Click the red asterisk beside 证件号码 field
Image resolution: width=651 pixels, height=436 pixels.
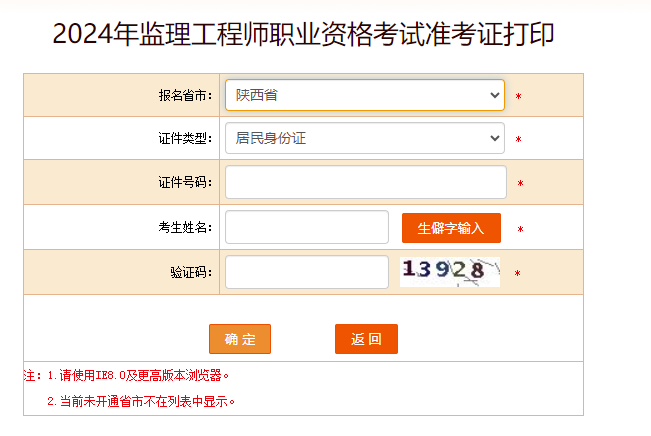click(520, 184)
